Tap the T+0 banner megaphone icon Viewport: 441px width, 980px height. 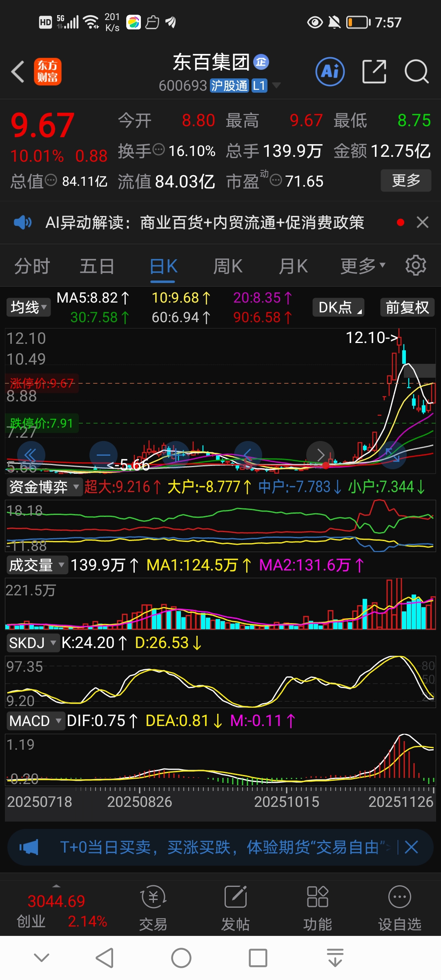29,847
